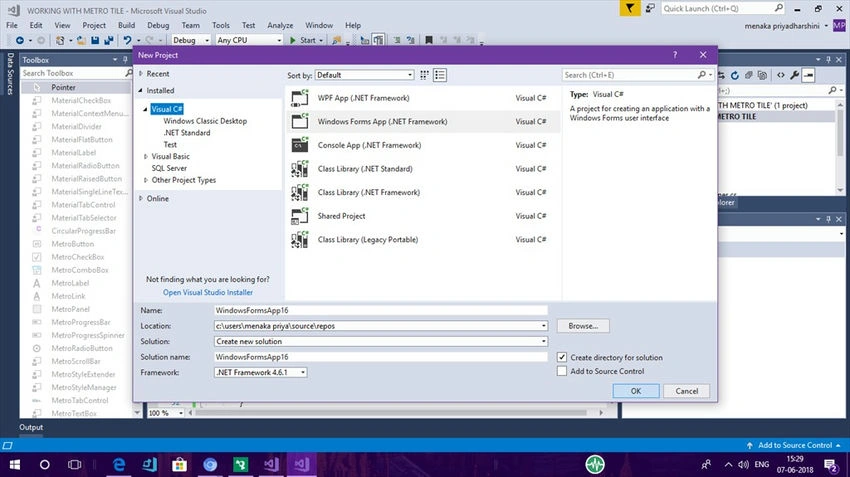
Task: Open the Windows Start menu
Action: (15, 465)
